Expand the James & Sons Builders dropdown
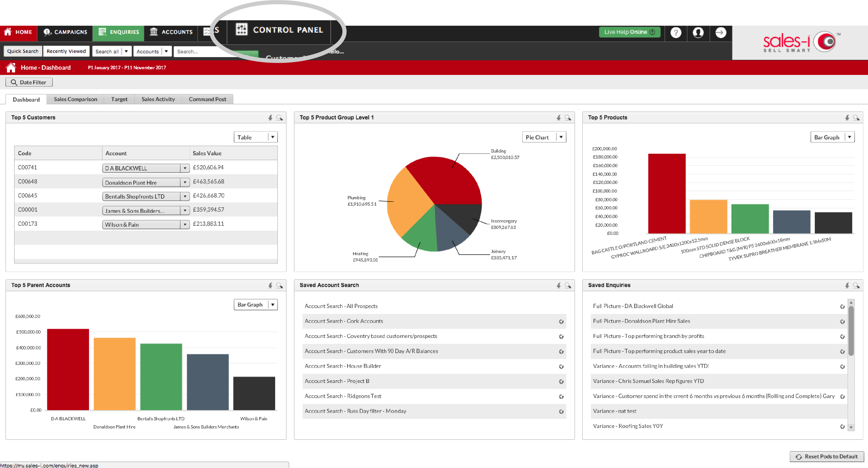Image resolution: width=868 pixels, height=468 pixels. click(185, 211)
